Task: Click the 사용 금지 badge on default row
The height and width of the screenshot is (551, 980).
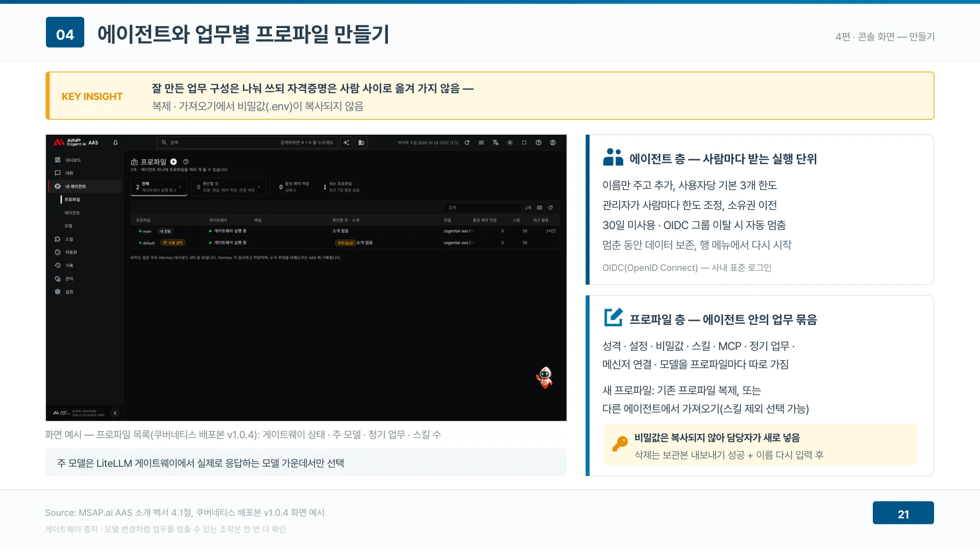Action: (x=173, y=243)
